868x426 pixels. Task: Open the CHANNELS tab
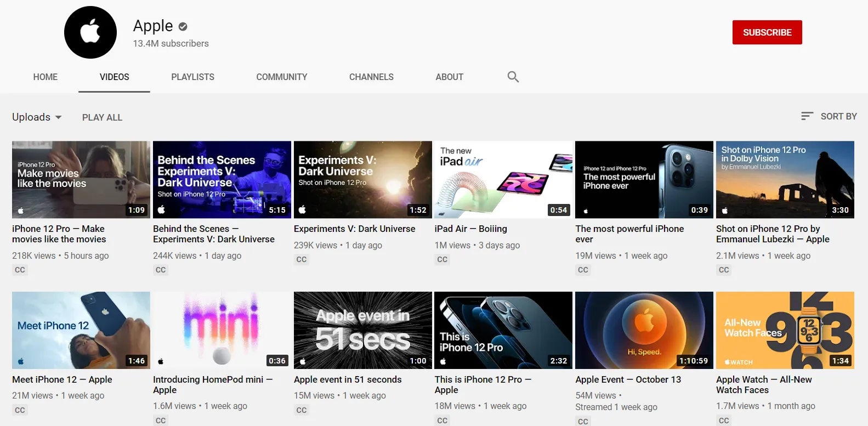click(371, 77)
